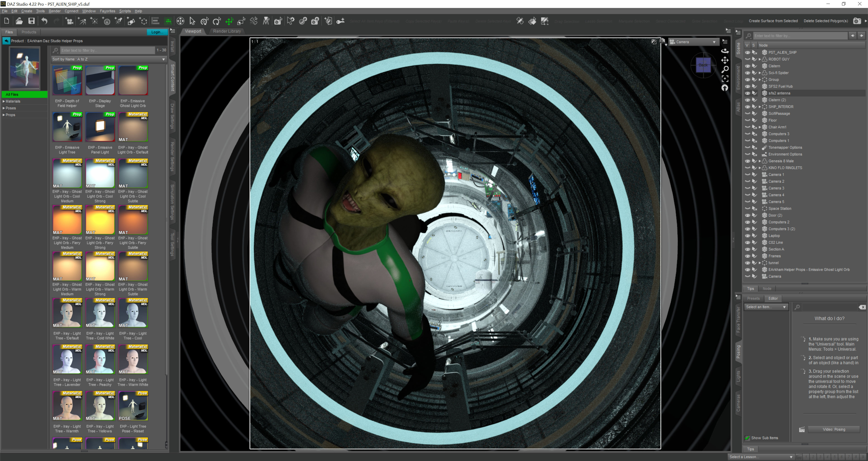Select the Node Selection tool

192,21
